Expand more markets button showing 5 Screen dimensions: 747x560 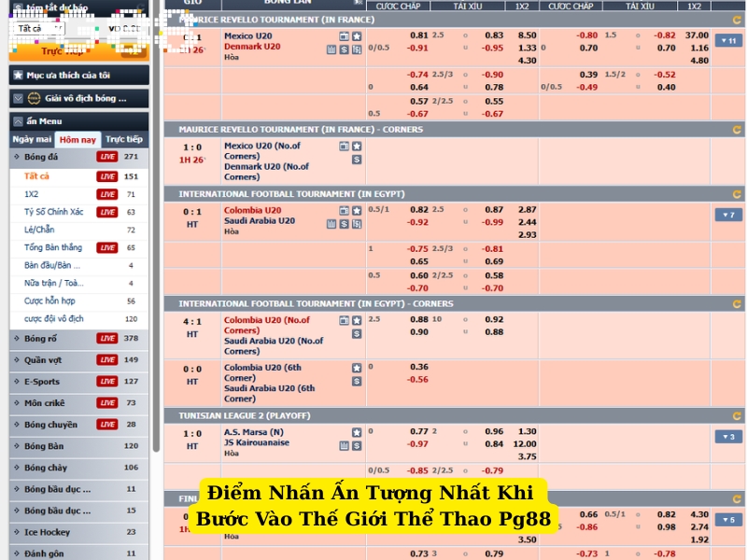tap(728, 520)
